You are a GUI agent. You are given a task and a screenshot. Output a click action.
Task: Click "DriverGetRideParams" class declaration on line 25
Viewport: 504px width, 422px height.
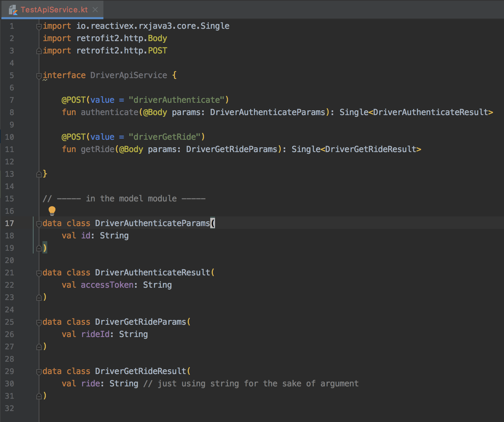tap(141, 322)
